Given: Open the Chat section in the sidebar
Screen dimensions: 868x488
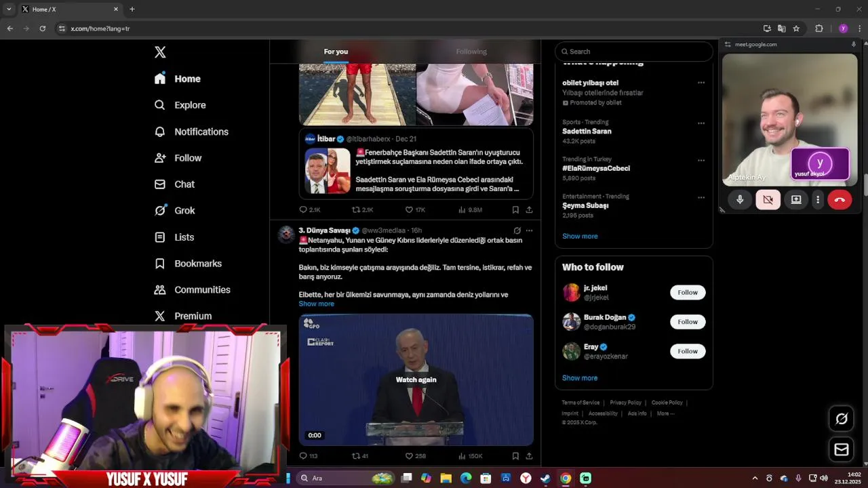Looking at the screenshot, I should 174,184.
